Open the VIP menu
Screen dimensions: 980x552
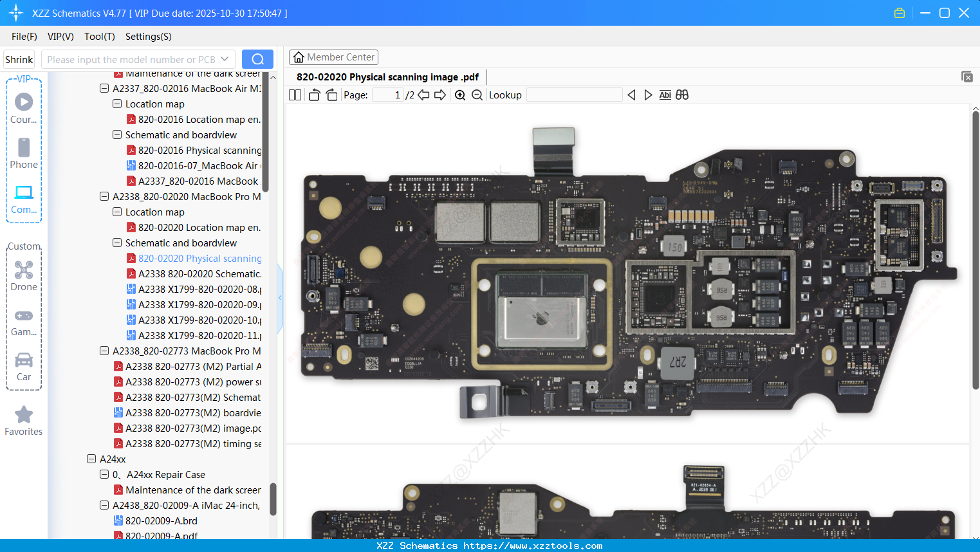pos(60,37)
